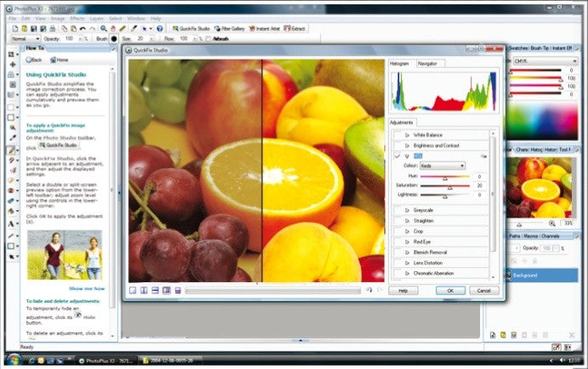Launch Instant Artist from the toolbar

pyautogui.click(x=264, y=29)
